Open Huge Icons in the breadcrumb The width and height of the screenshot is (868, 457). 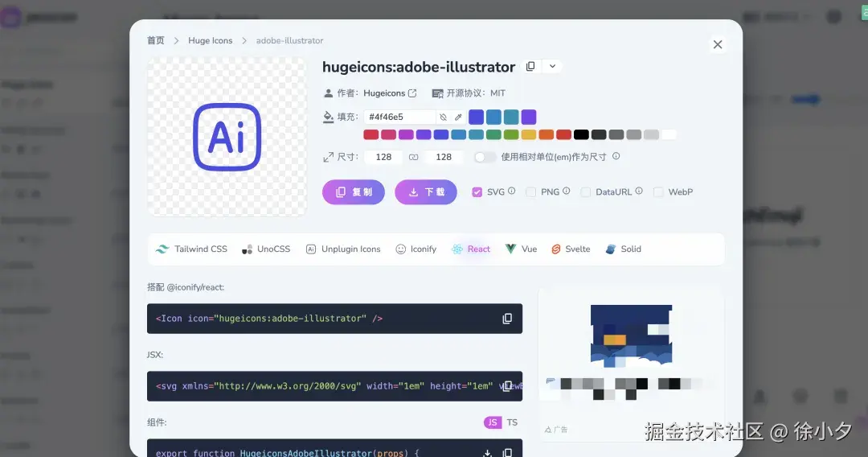(211, 40)
